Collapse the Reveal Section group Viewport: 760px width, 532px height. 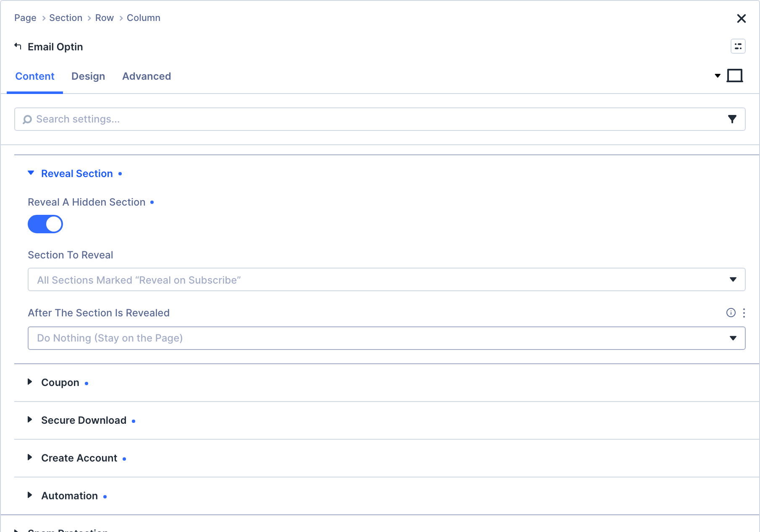click(77, 174)
